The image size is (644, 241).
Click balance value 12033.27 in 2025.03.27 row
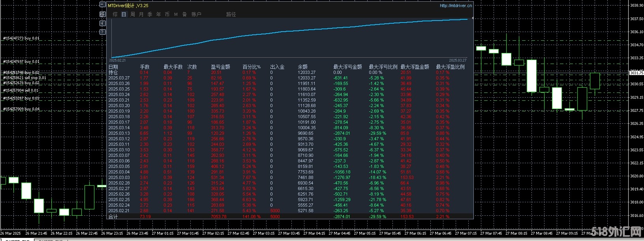(x=306, y=78)
